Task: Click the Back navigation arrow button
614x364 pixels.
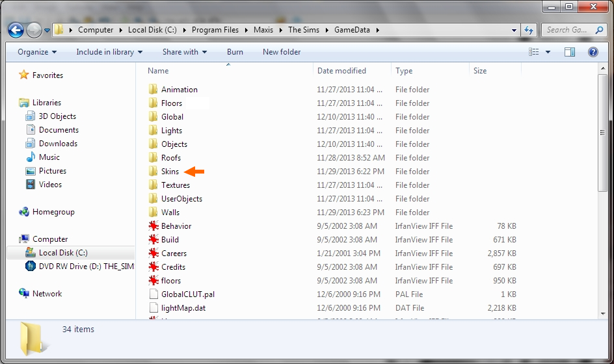Action: [x=16, y=30]
